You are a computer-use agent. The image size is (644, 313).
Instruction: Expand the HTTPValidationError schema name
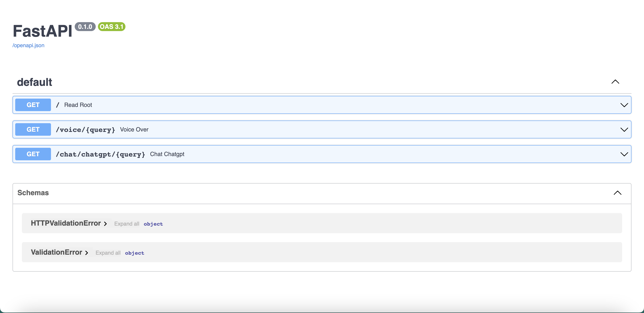point(66,223)
